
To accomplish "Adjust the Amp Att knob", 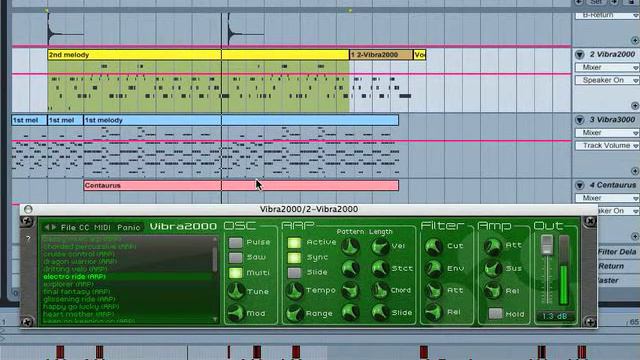I will (492, 246).
